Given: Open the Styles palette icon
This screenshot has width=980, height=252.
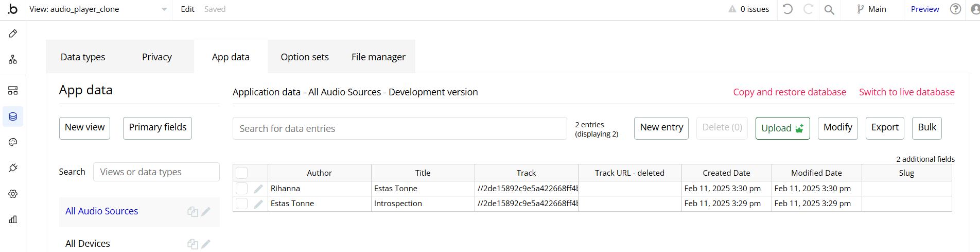Looking at the screenshot, I should click(x=13, y=142).
